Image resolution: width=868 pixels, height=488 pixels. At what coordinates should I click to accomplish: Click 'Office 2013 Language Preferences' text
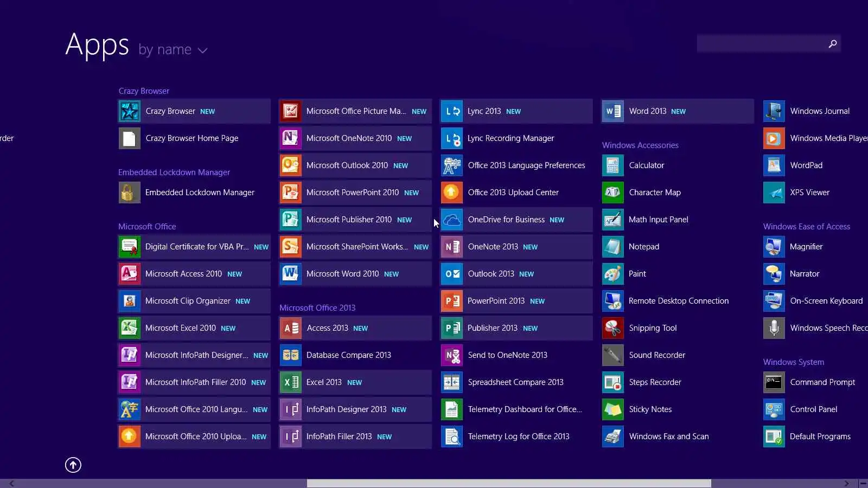tap(527, 165)
